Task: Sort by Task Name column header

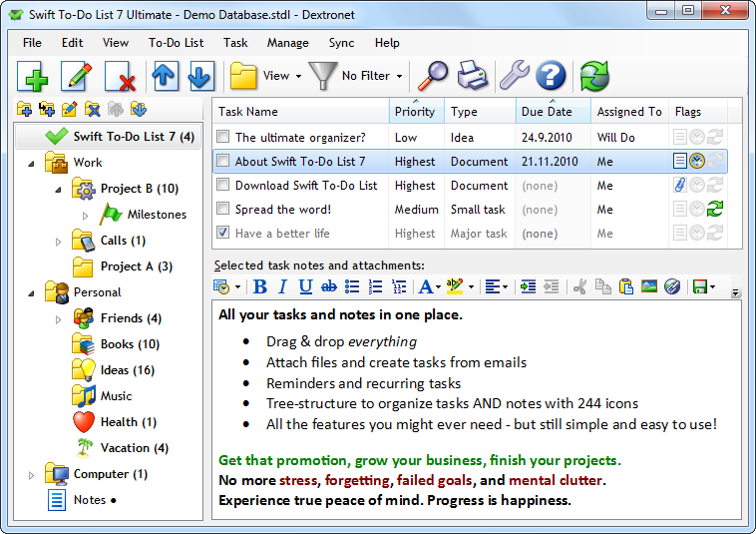Action: point(301,111)
